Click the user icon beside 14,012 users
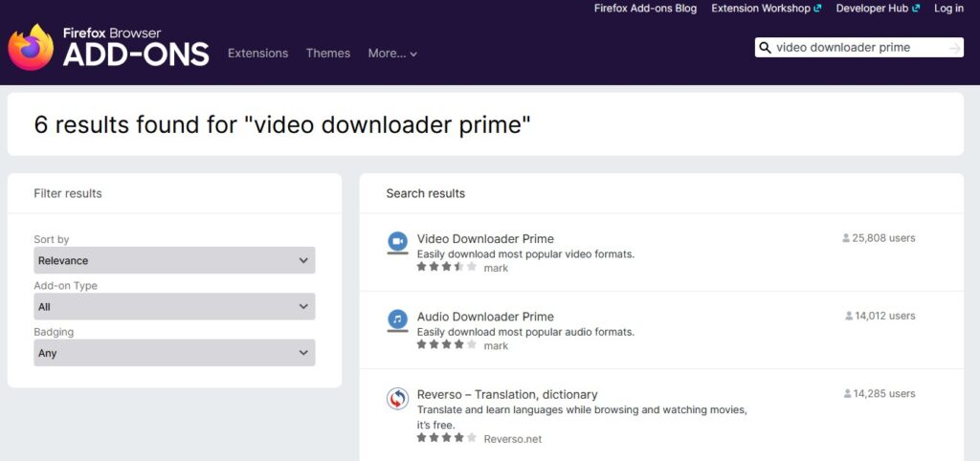This screenshot has width=980, height=461. coord(849,316)
